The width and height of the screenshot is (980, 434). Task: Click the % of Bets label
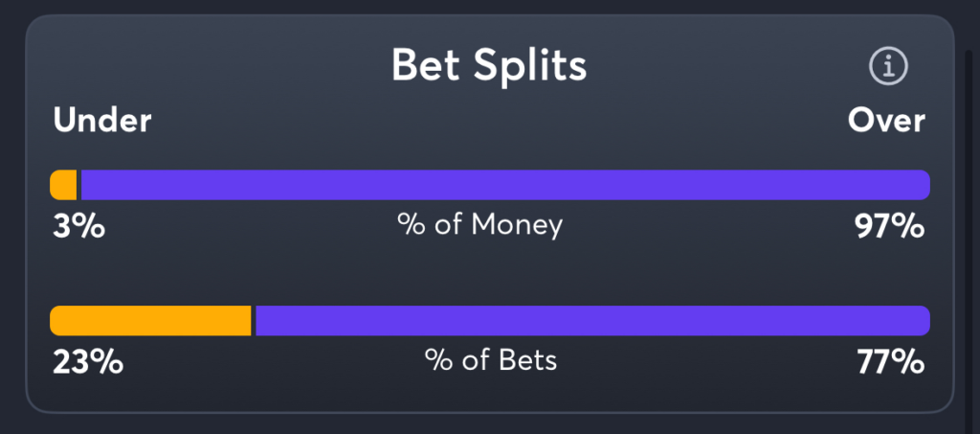point(491,361)
